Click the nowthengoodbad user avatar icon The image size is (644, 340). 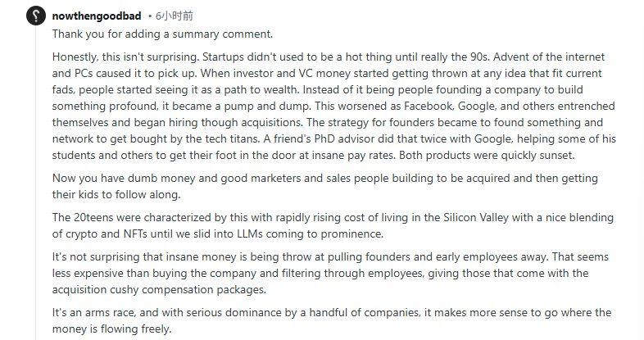[36, 16]
